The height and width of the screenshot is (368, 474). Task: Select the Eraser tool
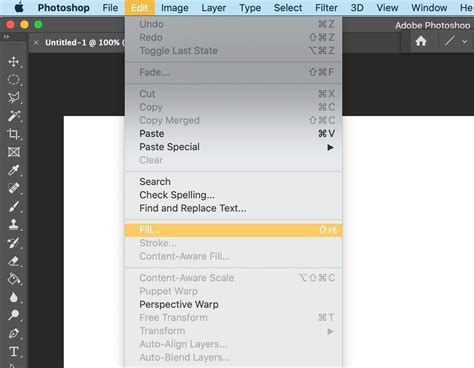(14, 261)
